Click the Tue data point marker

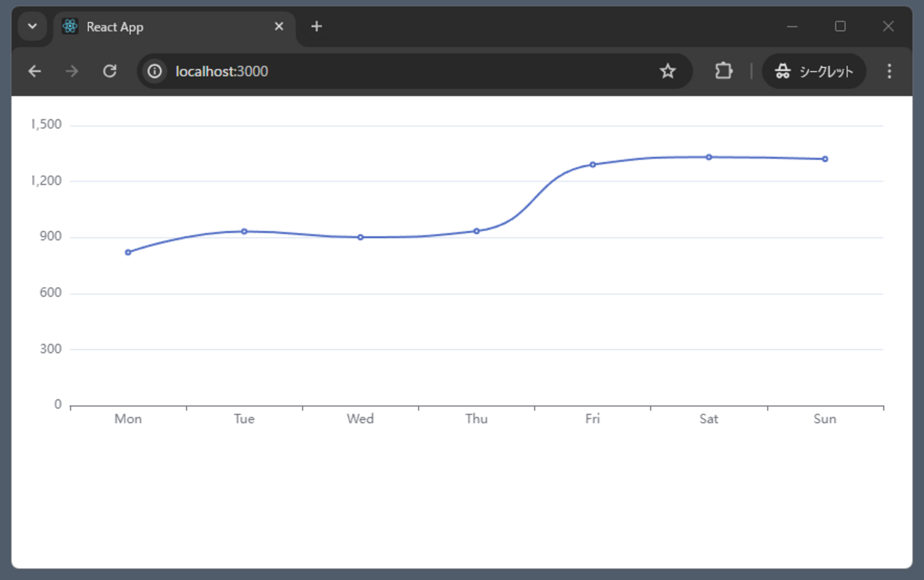tap(244, 231)
